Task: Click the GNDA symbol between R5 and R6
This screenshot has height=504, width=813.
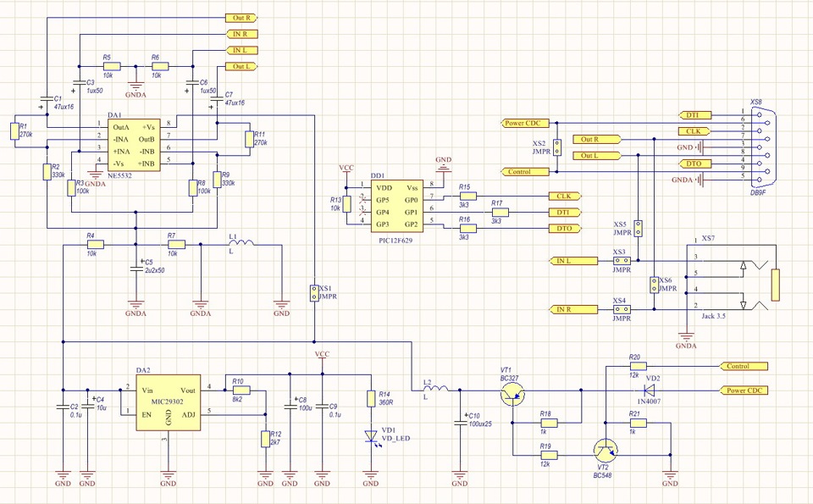Action: pyautogui.click(x=135, y=88)
